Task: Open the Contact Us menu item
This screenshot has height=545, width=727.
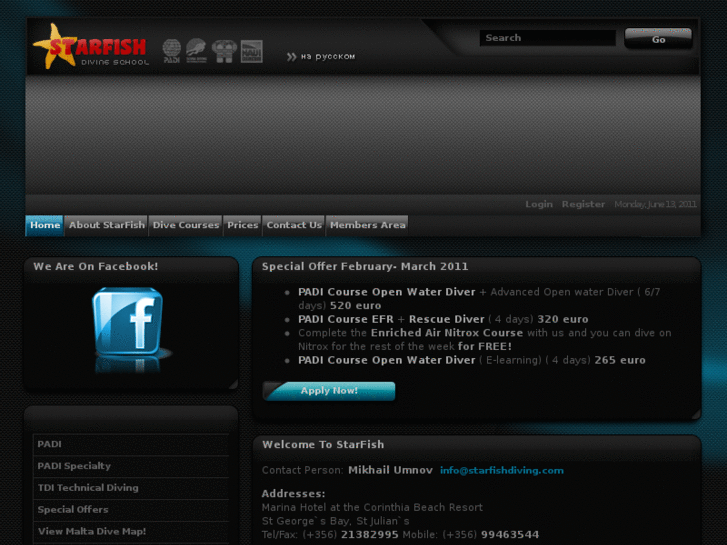Action: 294,225
